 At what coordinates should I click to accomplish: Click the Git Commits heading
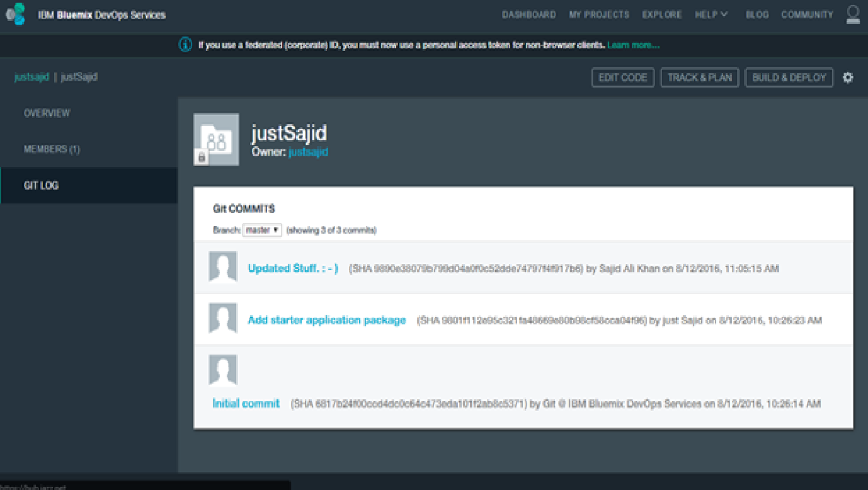(x=244, y=209)
